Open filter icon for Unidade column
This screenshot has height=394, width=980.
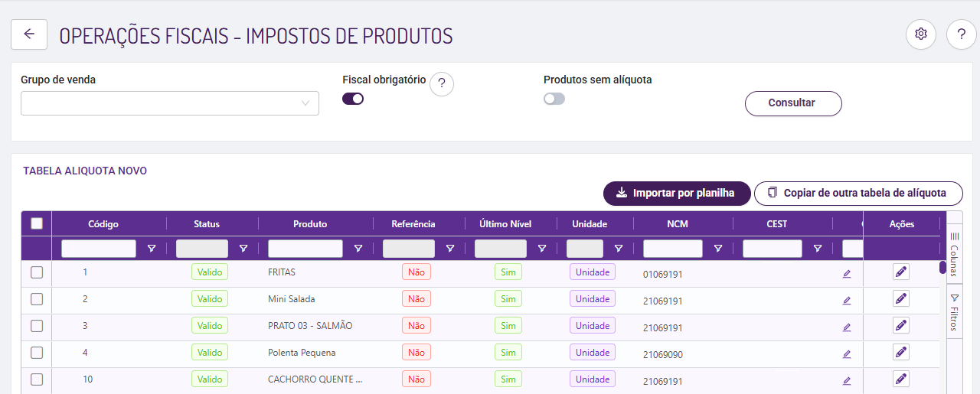point(619,249)
